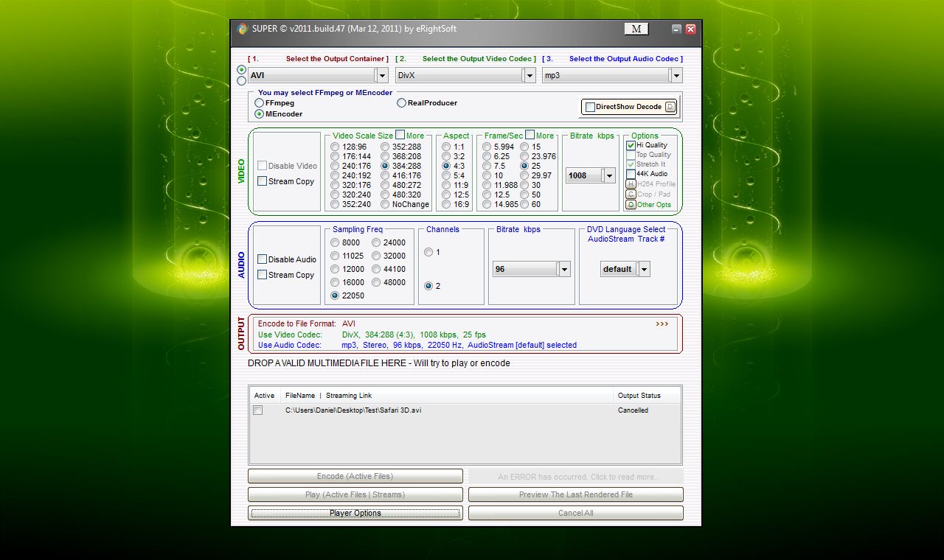944x560 pixels.
Task: Open the DivX video codec dropdown
Action: tap(529, 74)
